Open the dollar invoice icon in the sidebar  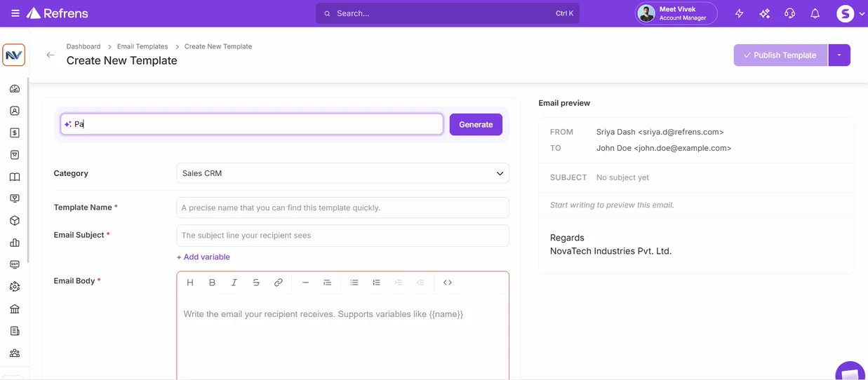pos(15,133)
